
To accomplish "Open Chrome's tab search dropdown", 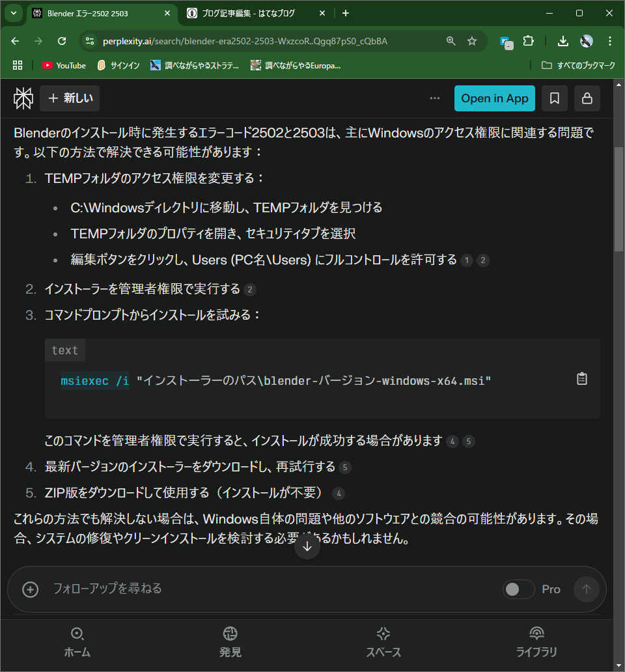I will pos(13,13).
